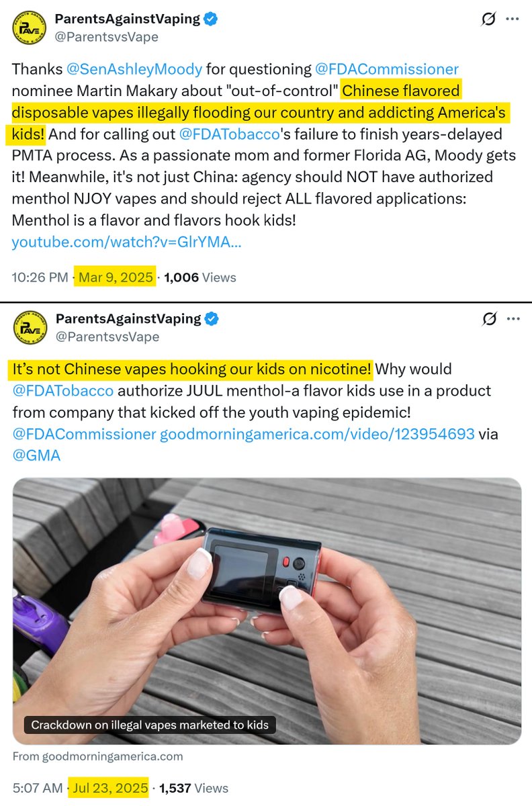Open the goodmorningamerica.com/video link
The height and width of the screenshot is (806, 532).
click(x=317, y=434)
